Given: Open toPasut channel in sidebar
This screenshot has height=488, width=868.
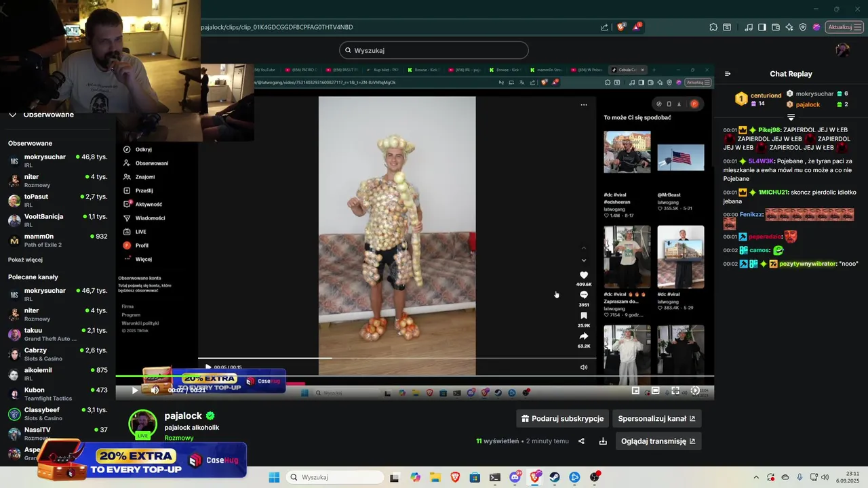Looking at the screenshot, I should (58, 201).
